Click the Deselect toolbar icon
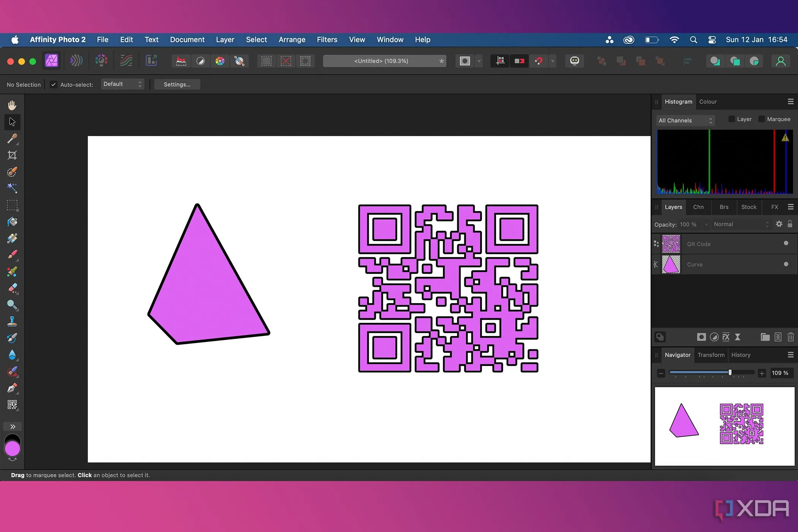The image size is (798, 532). click(286, 61)
